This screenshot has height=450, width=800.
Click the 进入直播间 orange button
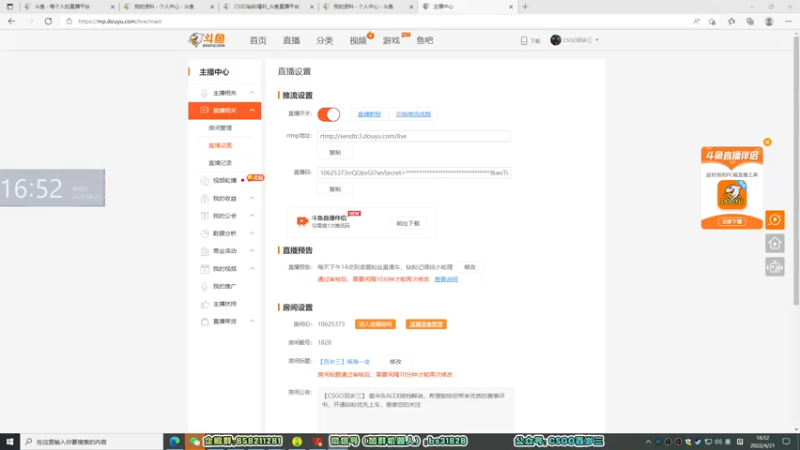(x=375, y=324)
